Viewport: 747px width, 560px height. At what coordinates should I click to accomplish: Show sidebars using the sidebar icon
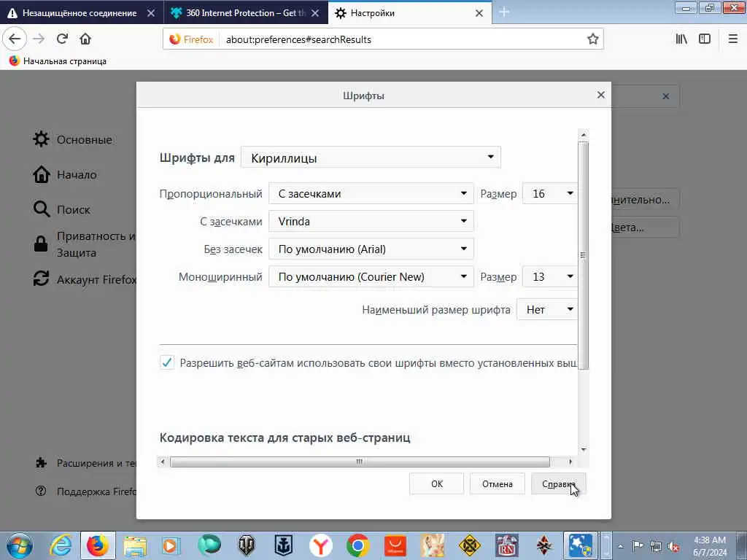pyautogui.click(x=705, y=39)
